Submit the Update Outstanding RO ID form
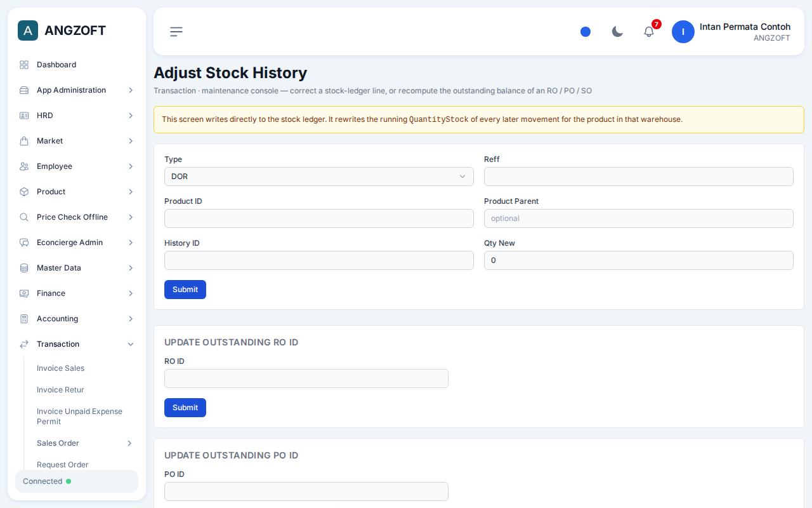 point(185,408)
